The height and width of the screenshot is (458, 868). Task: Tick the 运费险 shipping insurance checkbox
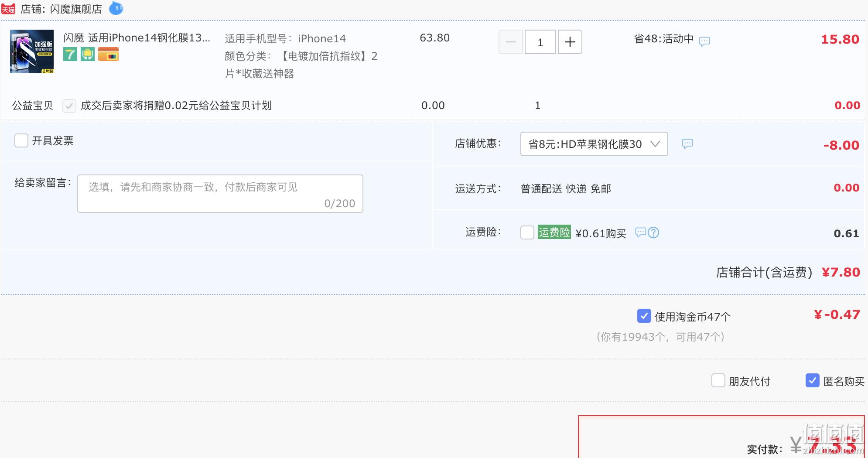coord(527,232)
